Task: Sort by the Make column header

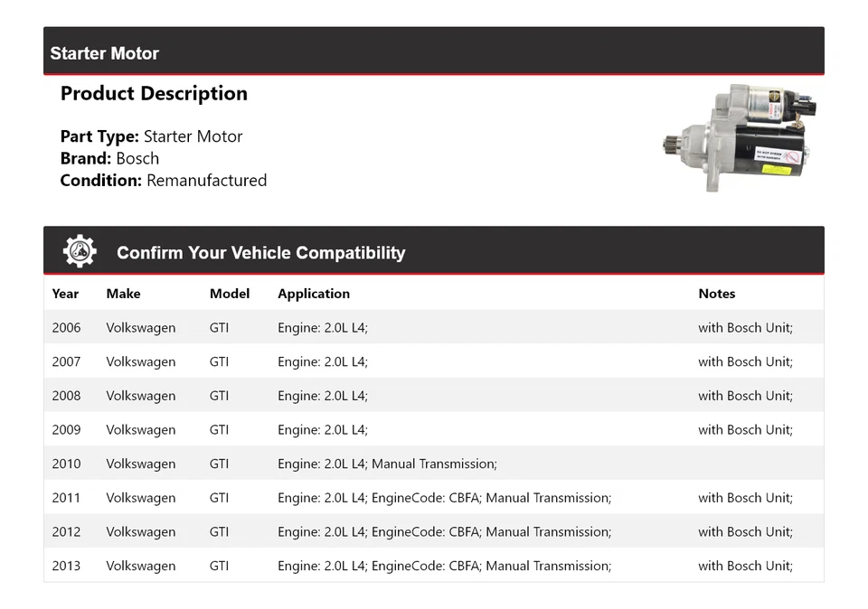Action: (122, 294)
